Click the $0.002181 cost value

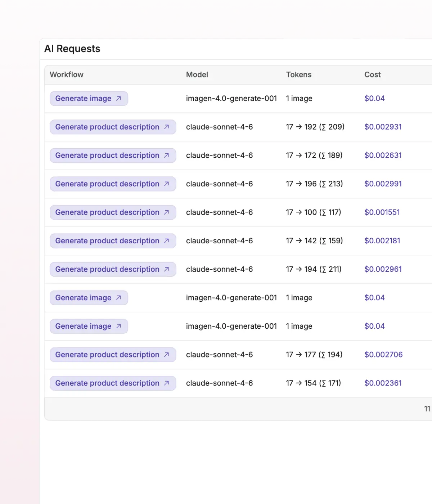(382, 241)
